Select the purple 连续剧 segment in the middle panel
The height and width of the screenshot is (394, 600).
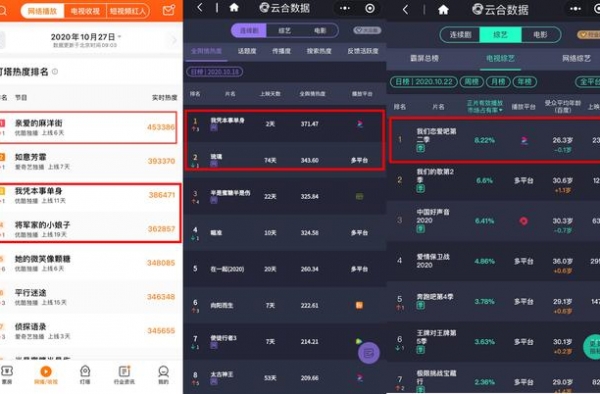tap(249, 30)
